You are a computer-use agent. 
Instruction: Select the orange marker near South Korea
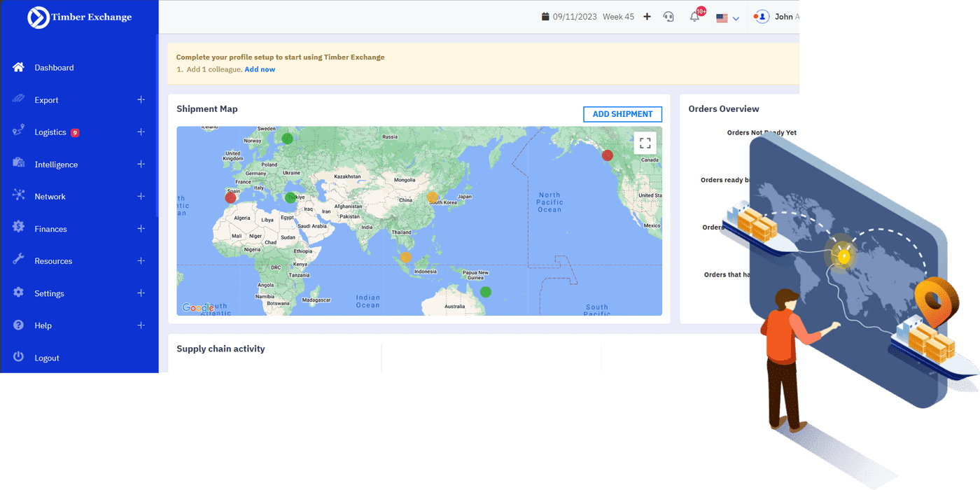click(x=433, y=197)
